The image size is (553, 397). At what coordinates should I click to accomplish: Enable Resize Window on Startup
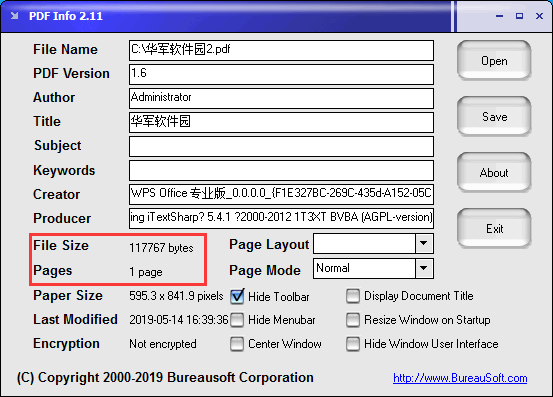click(x=353, y=320)
